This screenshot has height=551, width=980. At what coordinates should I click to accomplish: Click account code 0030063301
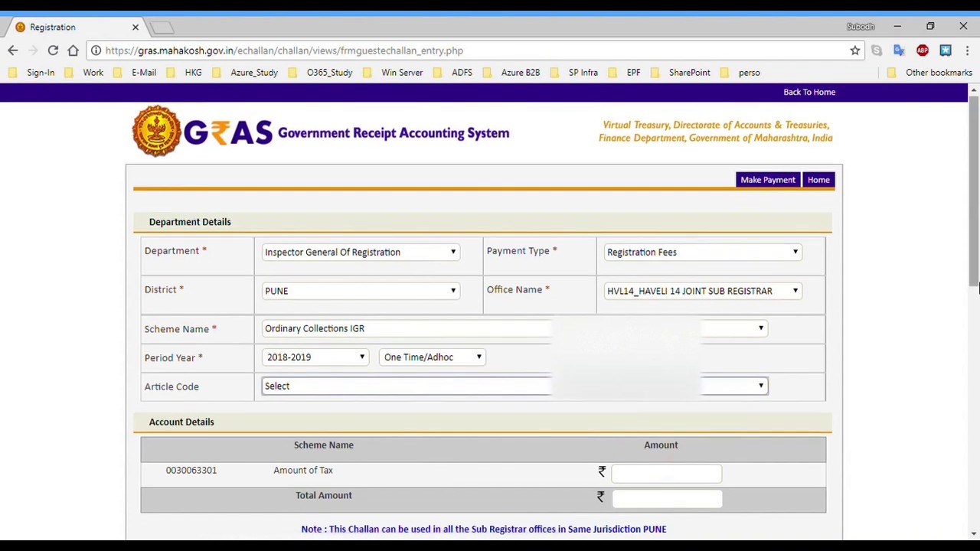click(x=191, y=471)
